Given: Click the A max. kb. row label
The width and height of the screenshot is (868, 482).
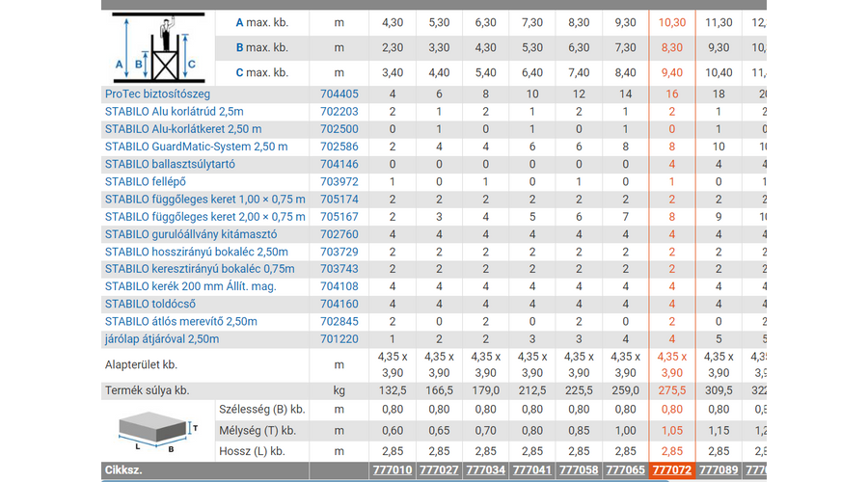Looking at the screenshot, I should 261,23.
